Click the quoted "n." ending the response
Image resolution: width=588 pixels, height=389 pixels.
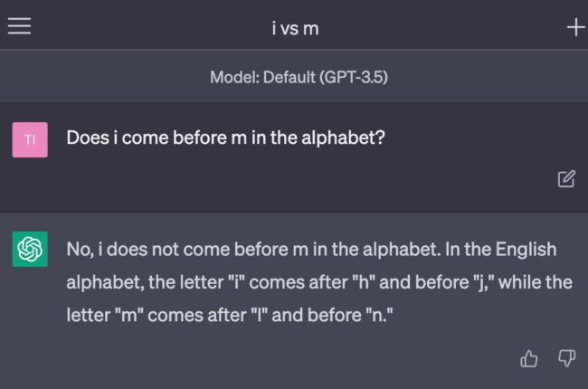click(x=381, y=317)
